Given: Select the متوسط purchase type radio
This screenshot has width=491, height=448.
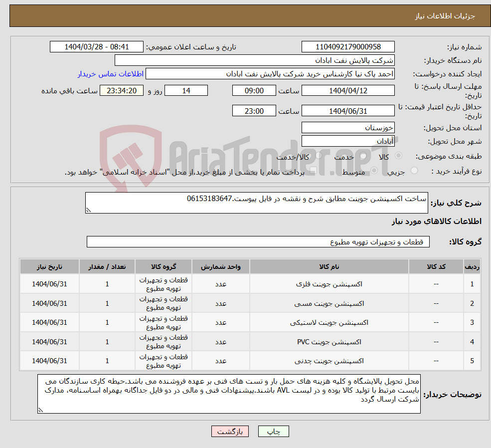Looking at the screenshot, I should [374, 171].
